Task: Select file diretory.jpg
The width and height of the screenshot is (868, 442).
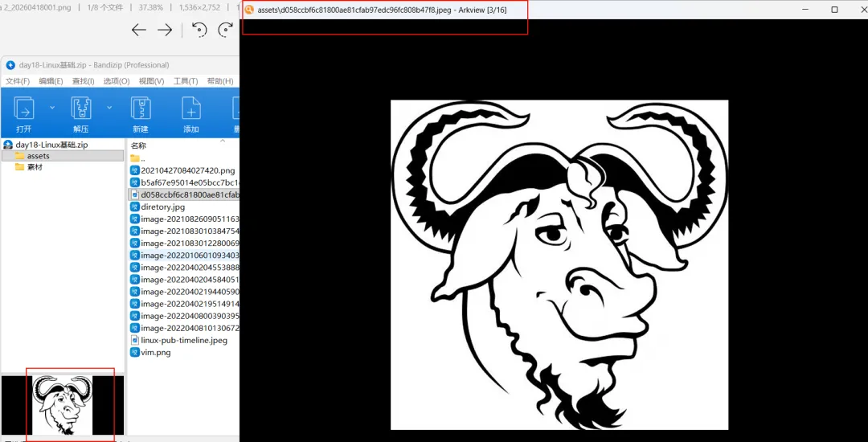Action: point(162,207)
